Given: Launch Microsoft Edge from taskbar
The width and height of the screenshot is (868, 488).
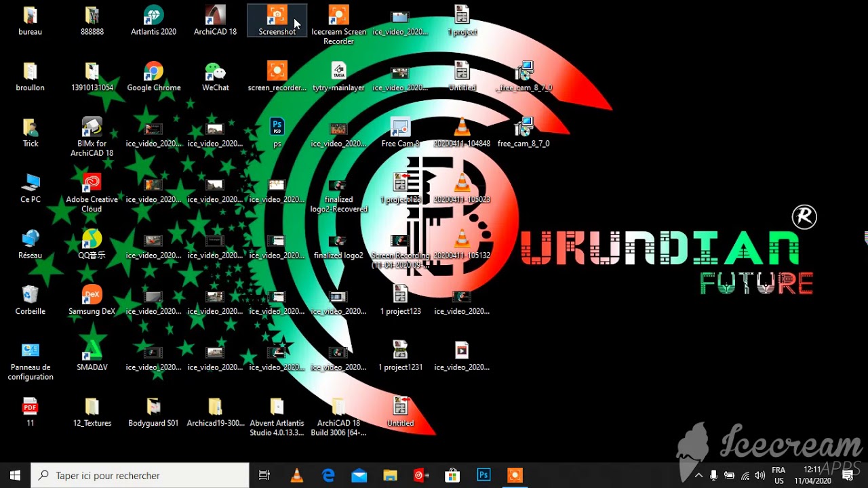Looking at the screenshot, I should click(x=328, y=475).
